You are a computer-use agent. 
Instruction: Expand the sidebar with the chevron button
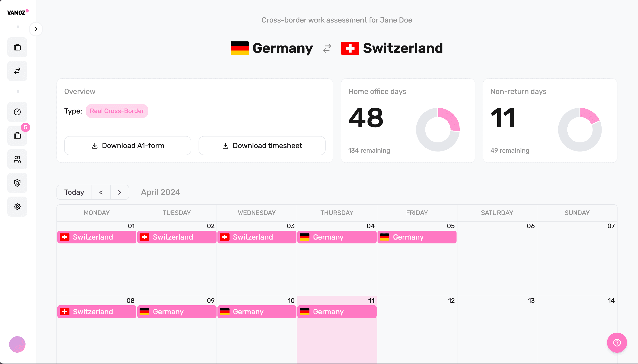click(36, 29)
